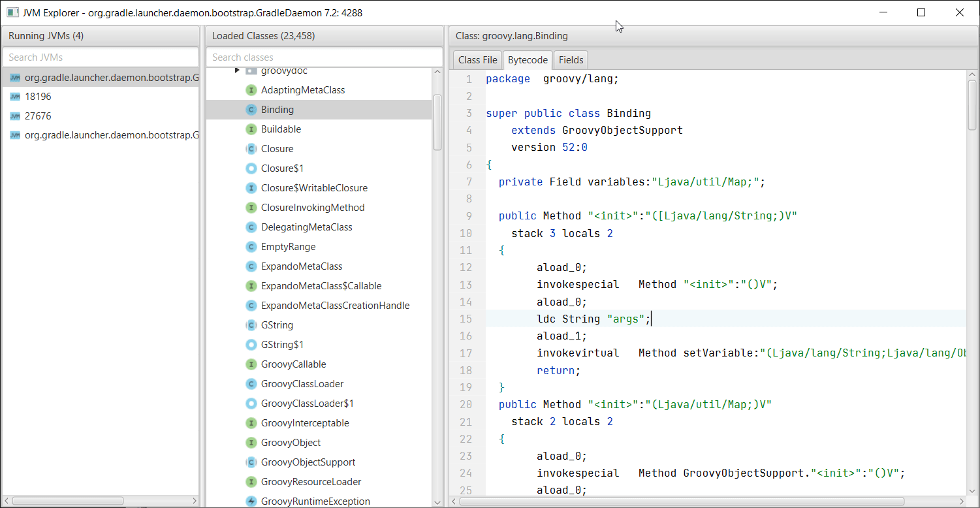The height and width of the screenshot is (508, 980).
Task: Switch to the Class File tab
Action: click(477, 59)
